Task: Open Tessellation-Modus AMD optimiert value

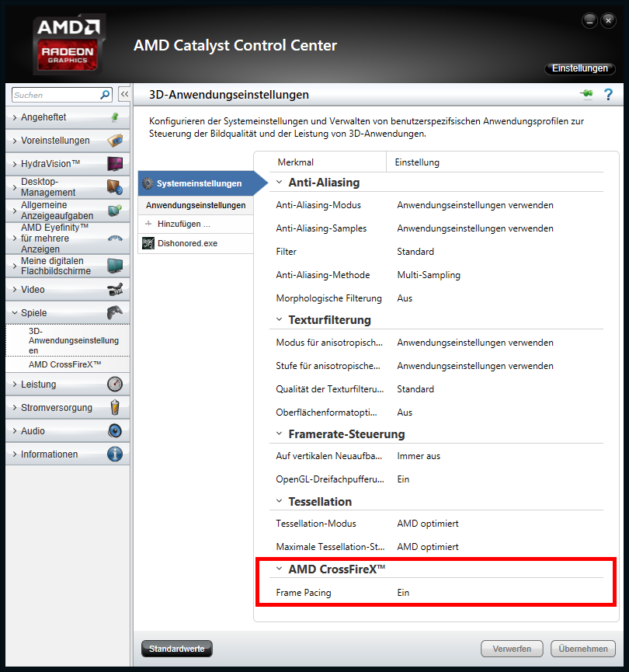Action: pyautogui.click(x=428, y=524)
